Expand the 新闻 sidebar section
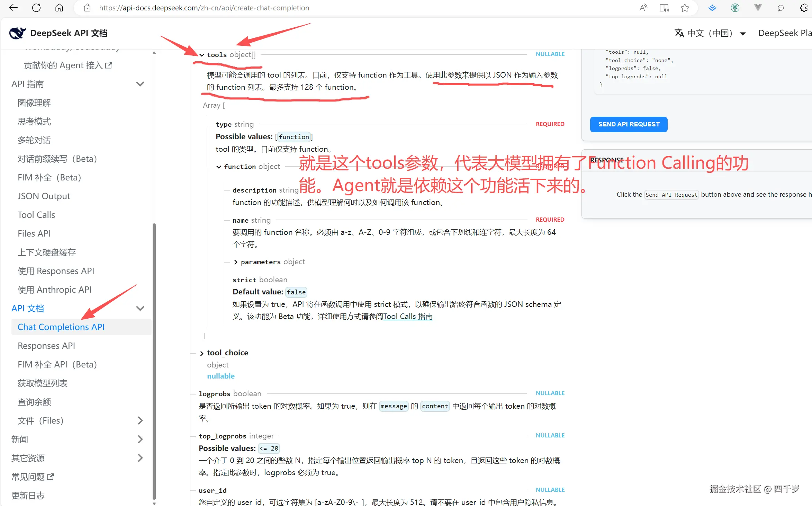The height and width of the screenshot is (506, 812). (x=140, y=439)
